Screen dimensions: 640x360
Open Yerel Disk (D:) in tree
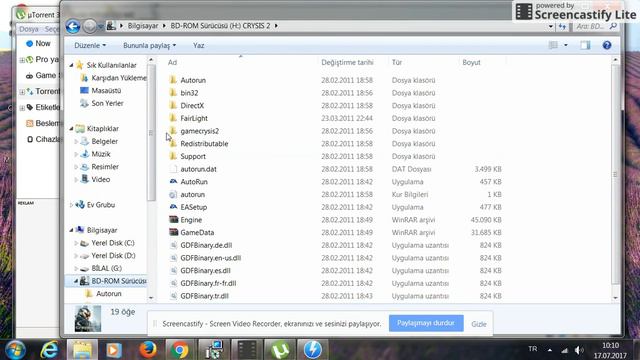(113, 256)
